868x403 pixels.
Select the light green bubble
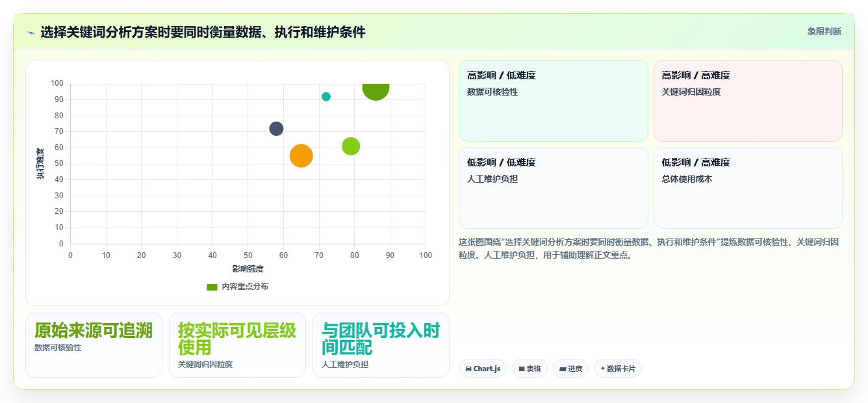coord(351,146)
